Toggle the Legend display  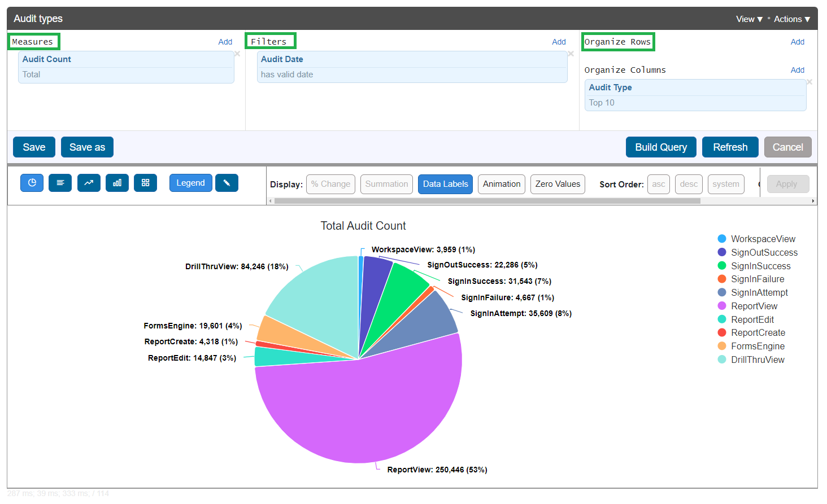190,183
